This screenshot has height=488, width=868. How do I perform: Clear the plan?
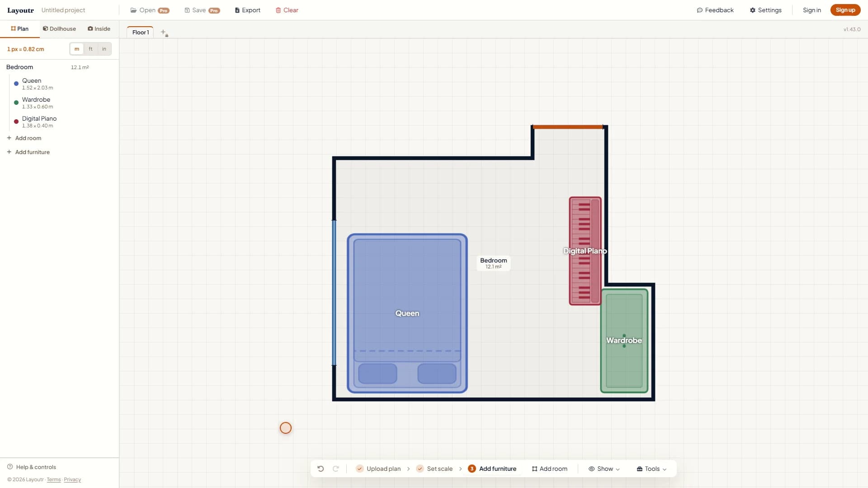[287, 10]
